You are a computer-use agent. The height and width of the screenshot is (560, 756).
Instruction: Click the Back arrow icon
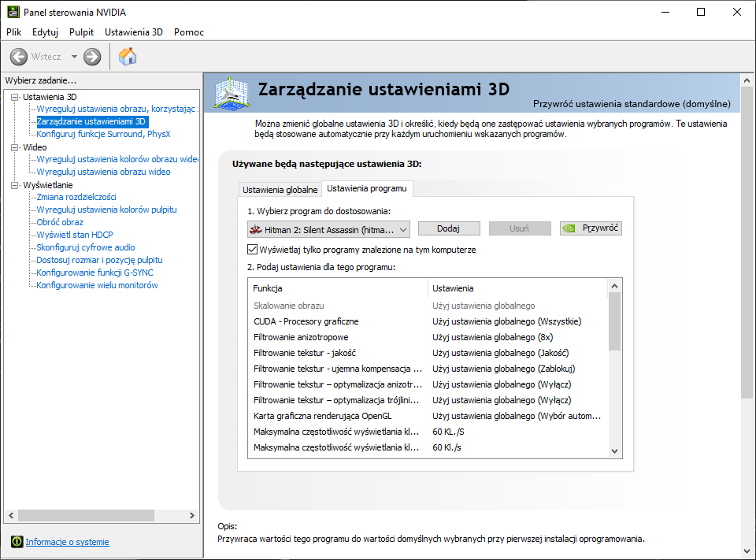coord(19,57)
